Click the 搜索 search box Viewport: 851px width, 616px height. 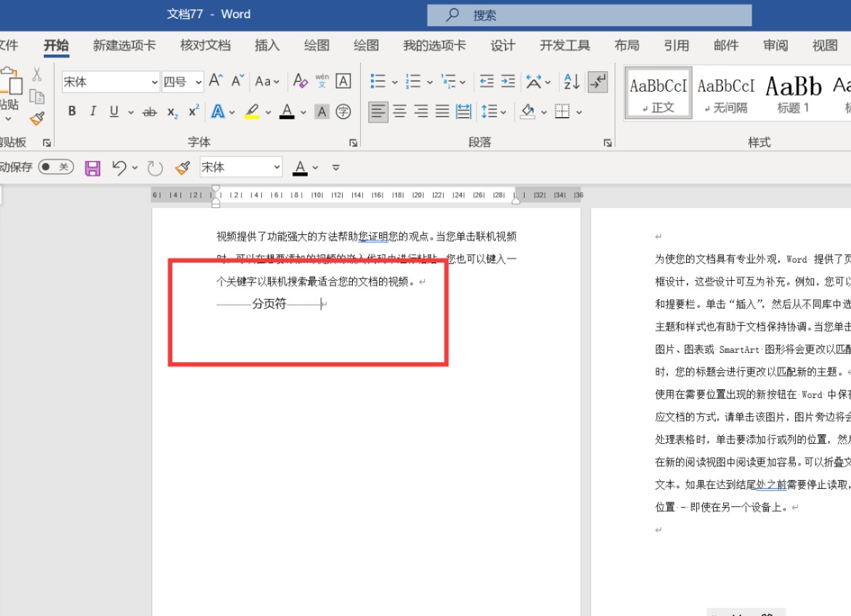pos(590,15)
